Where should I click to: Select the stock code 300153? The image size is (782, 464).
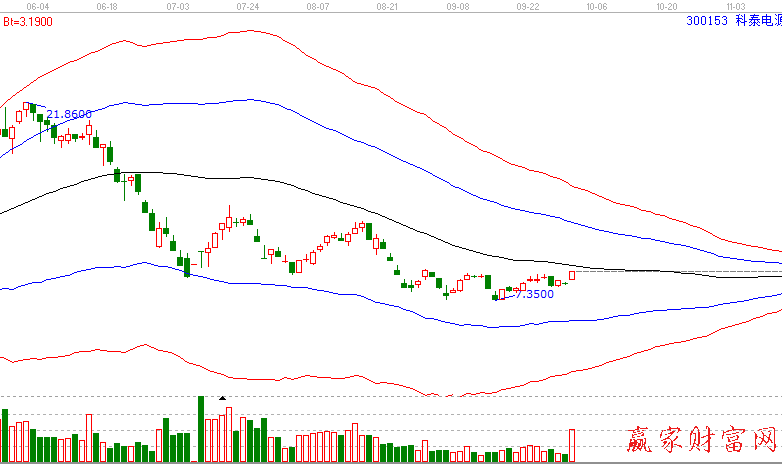click(708, 19)
